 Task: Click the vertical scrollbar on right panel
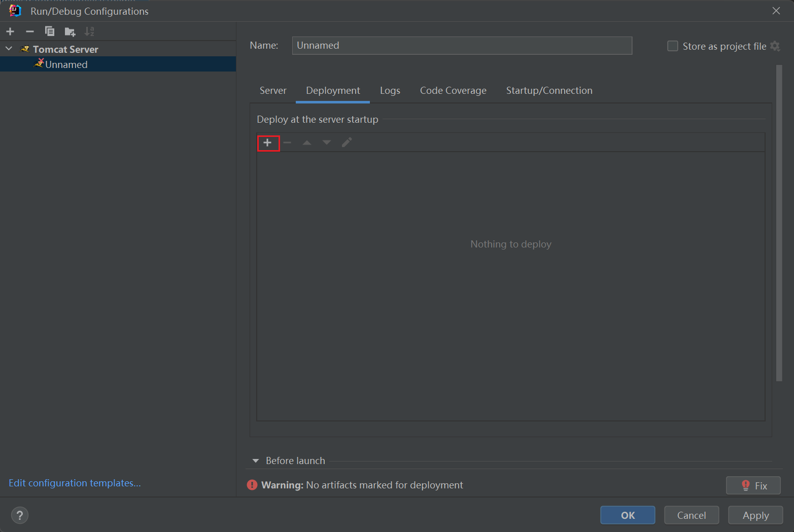[779, 223]
